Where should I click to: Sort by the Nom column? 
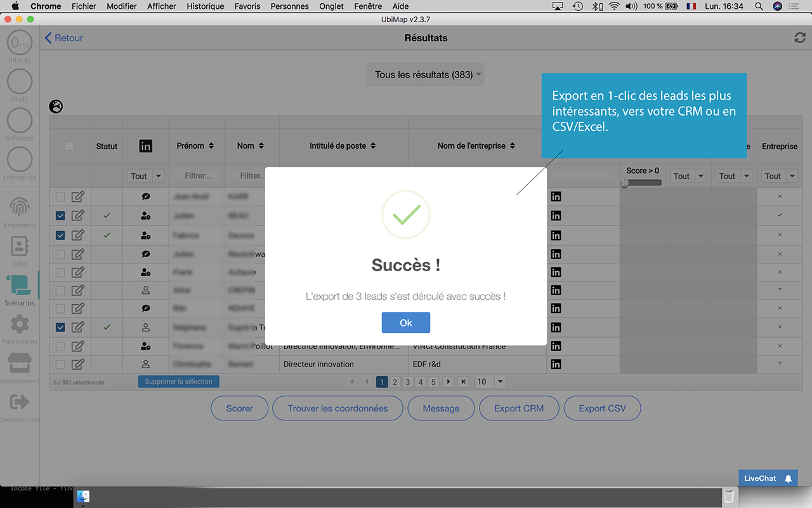[x=250, y=146]
